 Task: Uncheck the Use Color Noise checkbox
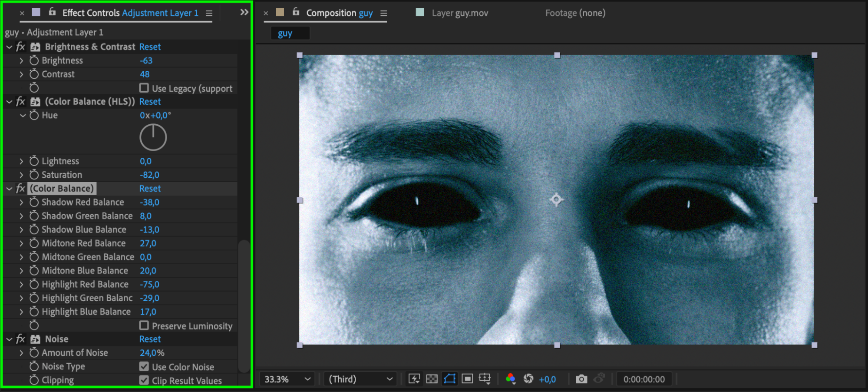tap(144, 367)
